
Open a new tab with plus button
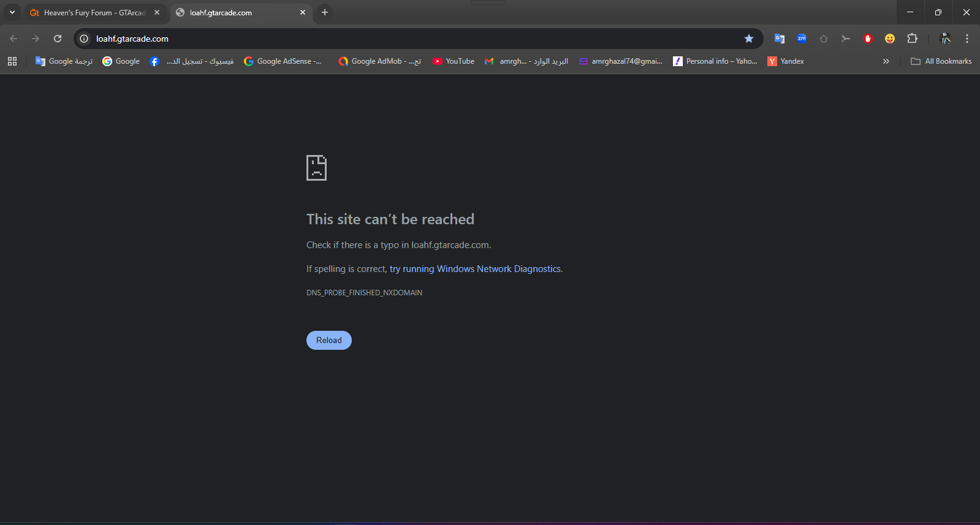pos(325,12)
